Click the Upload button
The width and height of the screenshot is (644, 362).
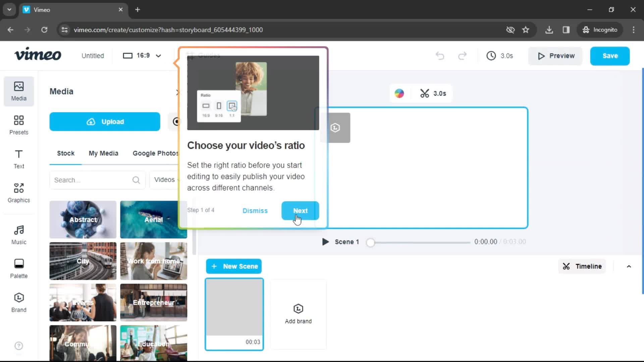[105, 121]
